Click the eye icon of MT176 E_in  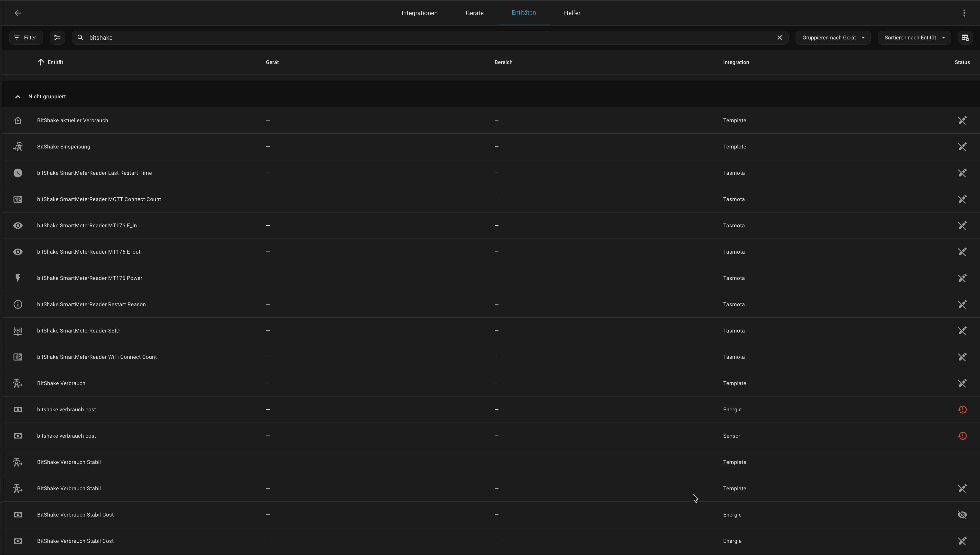[x=18, y=226]
